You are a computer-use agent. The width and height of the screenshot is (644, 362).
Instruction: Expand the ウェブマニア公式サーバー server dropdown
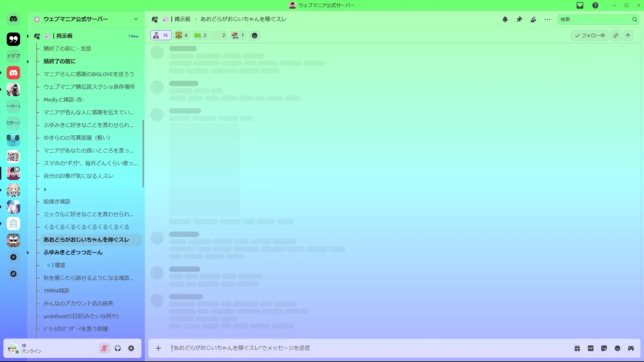(136, 19)
